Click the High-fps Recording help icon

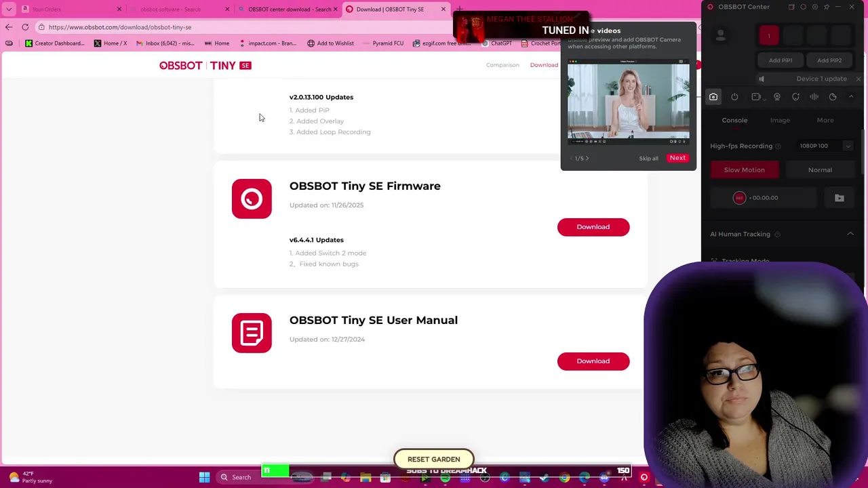click(x=778, y=146)
